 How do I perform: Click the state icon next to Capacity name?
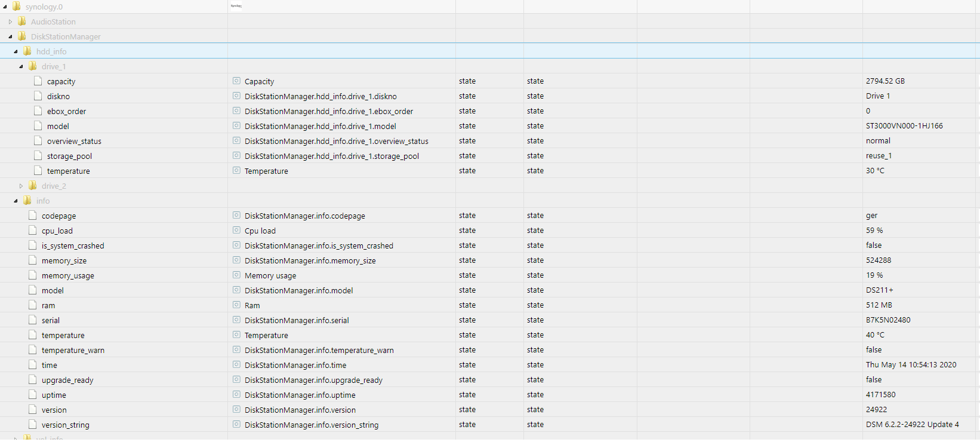[236, 81]
